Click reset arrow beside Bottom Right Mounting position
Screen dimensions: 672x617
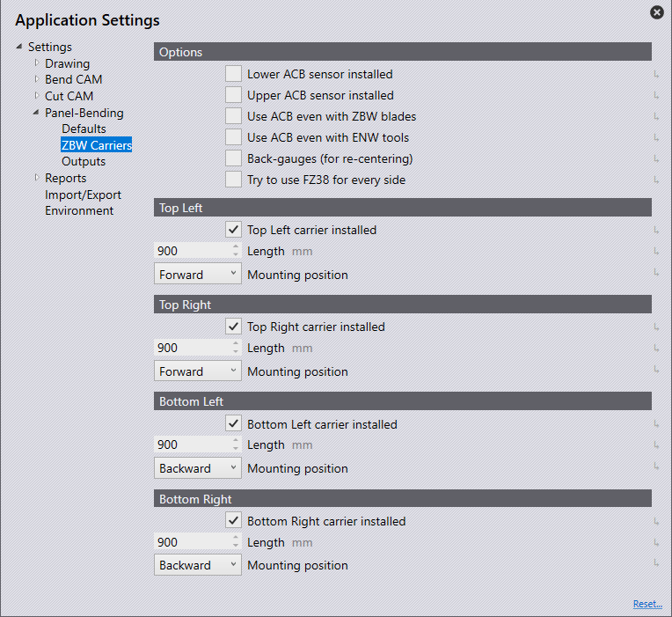(x=656, y=565)
